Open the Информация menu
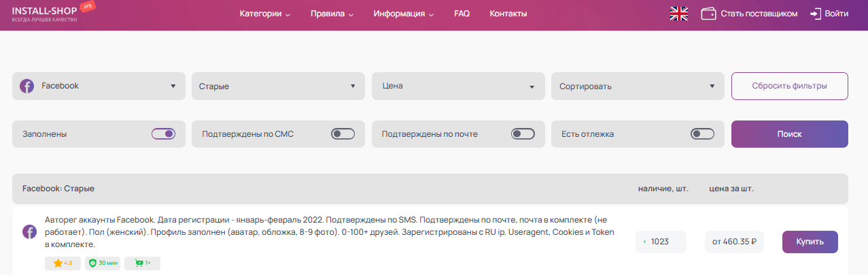The image size is (868, 275). 404,14
